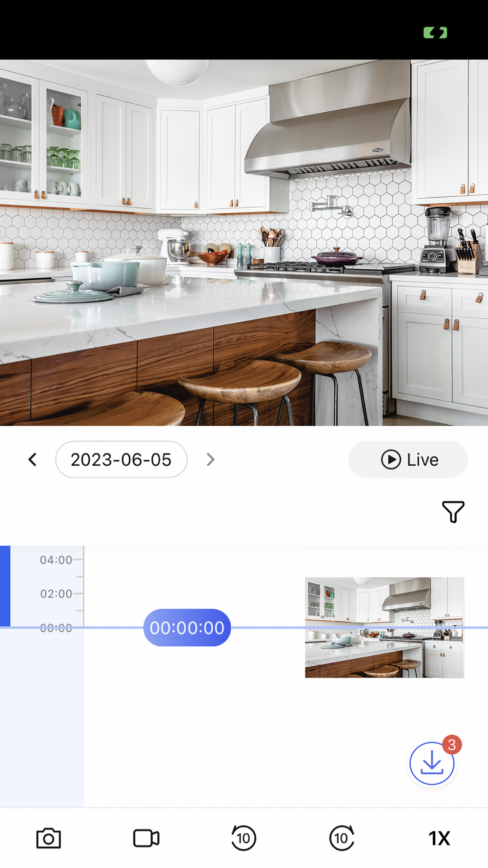Tap the 02:00 label on timeline
The height and width of the screenshot is (868, 488).
56,594
